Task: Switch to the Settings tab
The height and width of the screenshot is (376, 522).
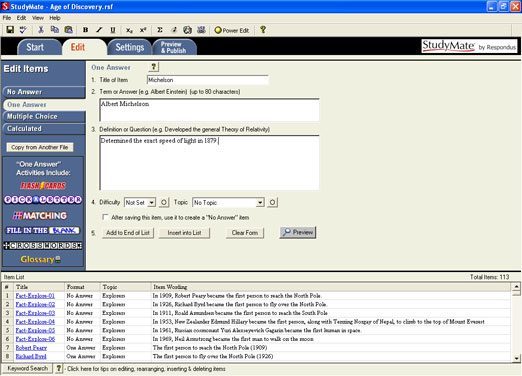Action: [x=130, y=47]
